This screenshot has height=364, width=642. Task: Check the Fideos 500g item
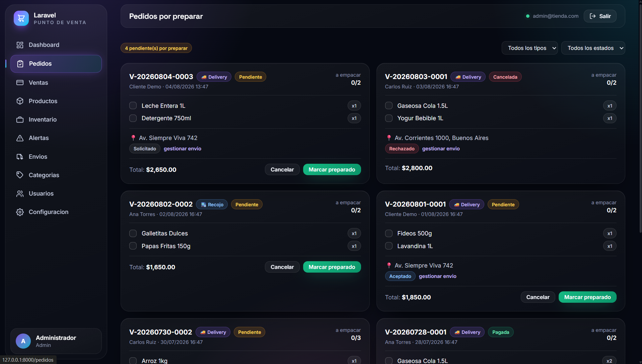click(389, 233)
